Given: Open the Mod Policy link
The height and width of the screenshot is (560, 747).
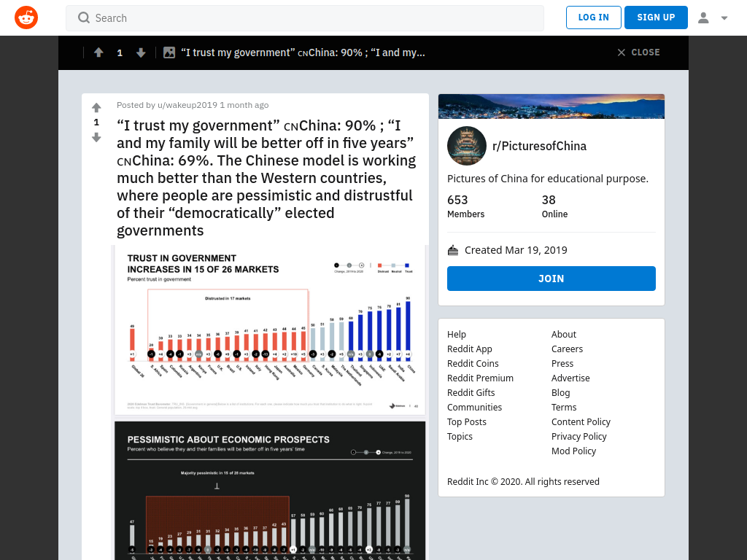Looking at the screenshot, I should 574,451.
